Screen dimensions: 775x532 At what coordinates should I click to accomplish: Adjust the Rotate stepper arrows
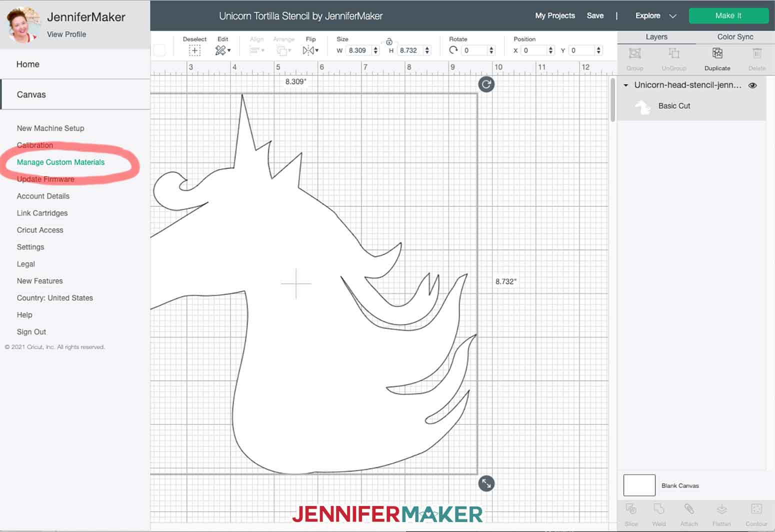(x=491, y=50)
